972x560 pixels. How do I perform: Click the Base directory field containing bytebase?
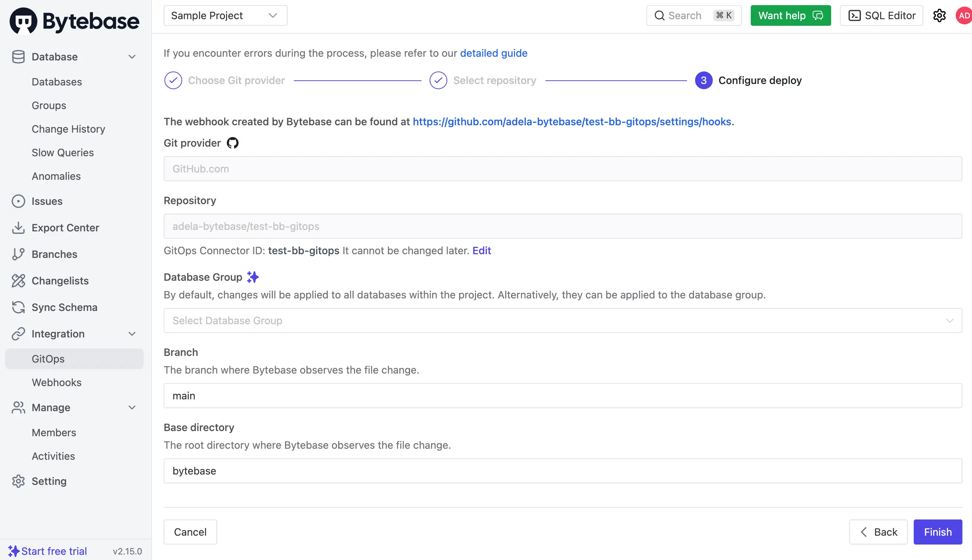(563, 471)
